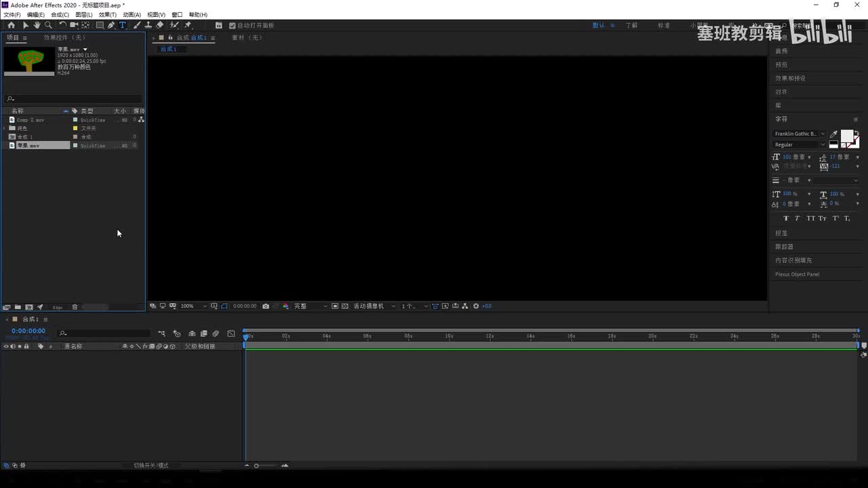Open the 图层(L) menu
The height and width of the screenshot is (488, 868).
pos(84,14)
